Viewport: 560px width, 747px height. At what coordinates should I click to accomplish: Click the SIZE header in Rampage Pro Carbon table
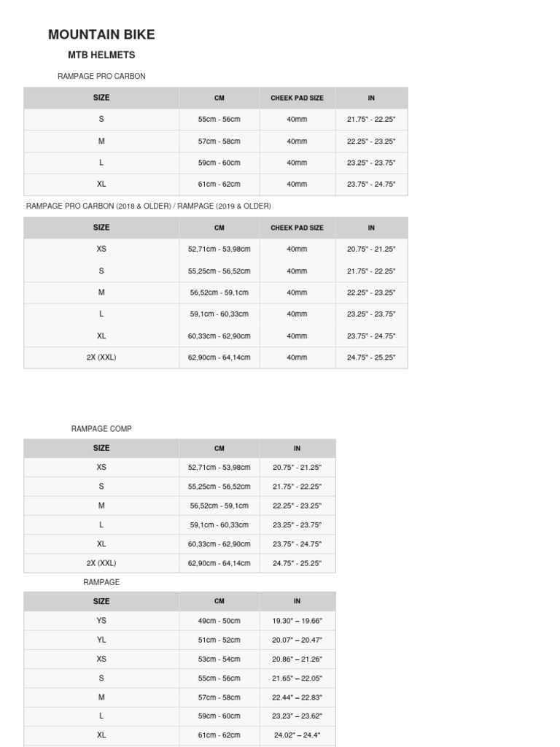pos(101,98)
